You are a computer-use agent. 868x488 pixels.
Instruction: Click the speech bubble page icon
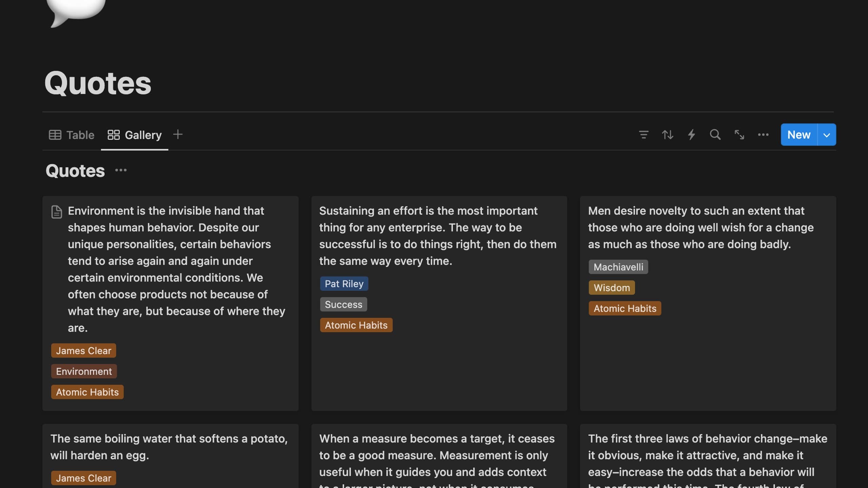click(x=75, y=13)
